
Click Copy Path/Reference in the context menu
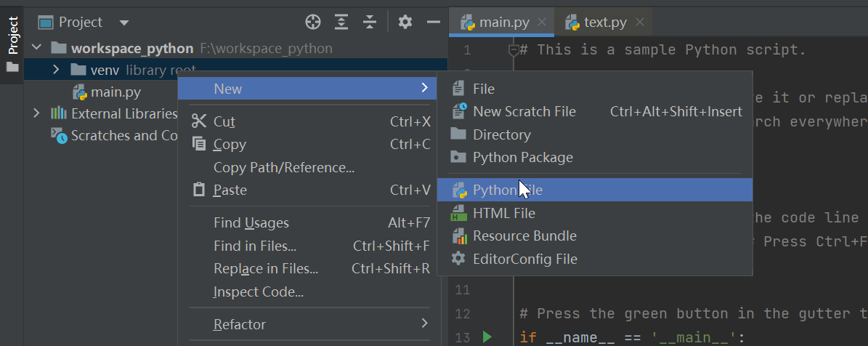283,168
